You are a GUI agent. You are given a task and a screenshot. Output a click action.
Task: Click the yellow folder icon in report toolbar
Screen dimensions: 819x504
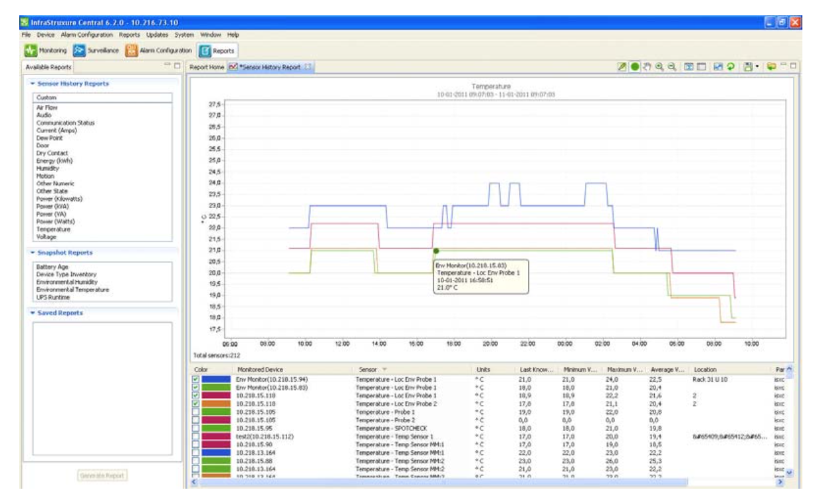[772, 67]
